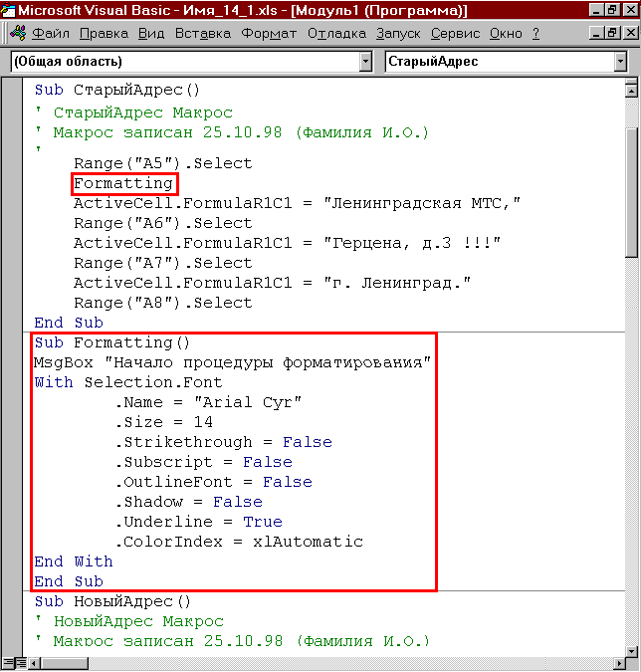641x672 pixels.
Task: Click the ".OutlineFont = False" line
Action: (x=213, y=482)
